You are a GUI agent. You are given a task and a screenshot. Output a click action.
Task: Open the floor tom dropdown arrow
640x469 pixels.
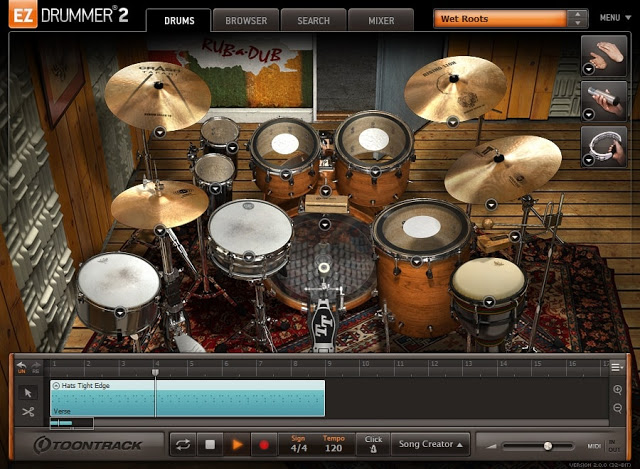click(x=416, y=261)
